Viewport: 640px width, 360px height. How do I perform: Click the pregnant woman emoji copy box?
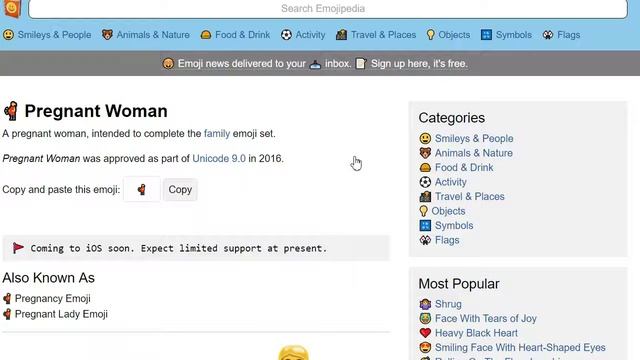pyautogui.click(x=142, y=189)
